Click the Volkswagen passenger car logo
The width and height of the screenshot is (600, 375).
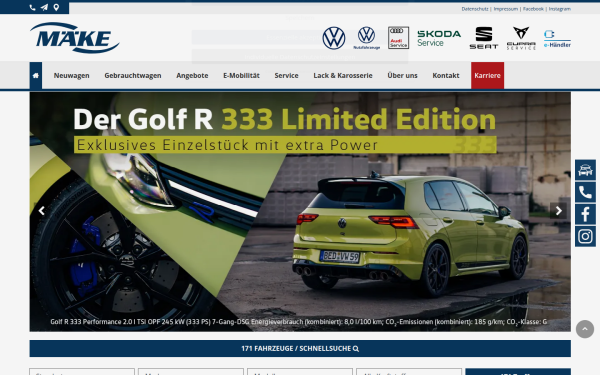pyautogui.click(x=334, y=38)
